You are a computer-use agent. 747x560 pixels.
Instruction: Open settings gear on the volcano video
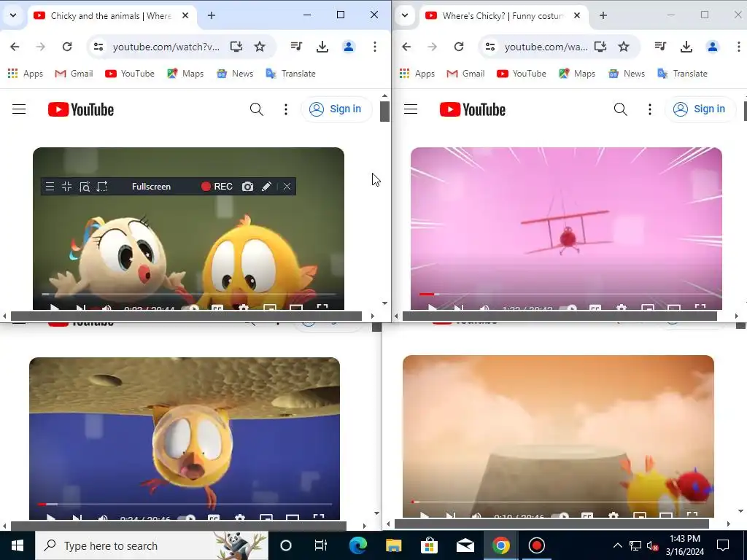pyautogui.click(x=613, y=516)
